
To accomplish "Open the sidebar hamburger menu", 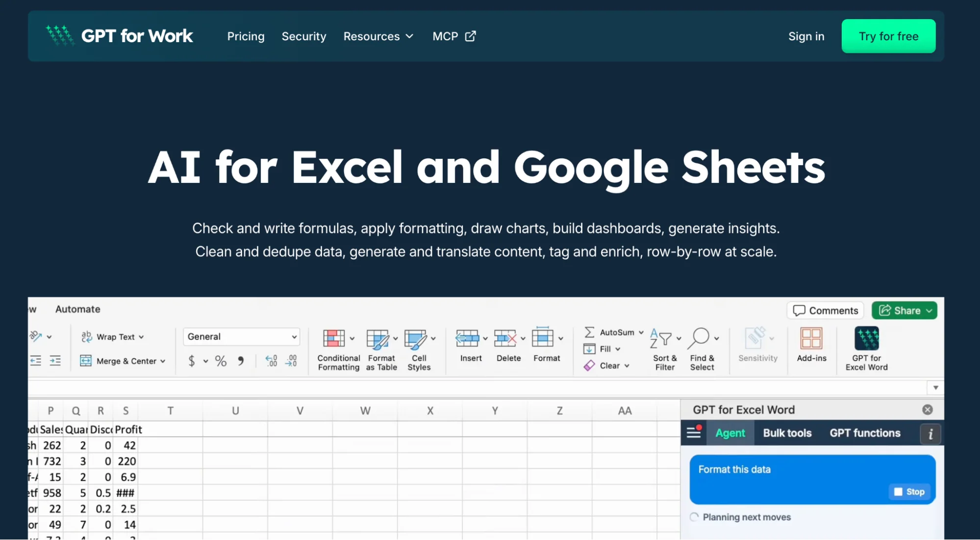I will [x=694, y=433].
